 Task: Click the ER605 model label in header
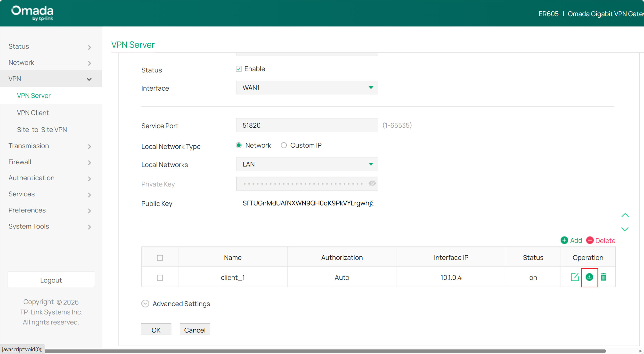point(548,14)
